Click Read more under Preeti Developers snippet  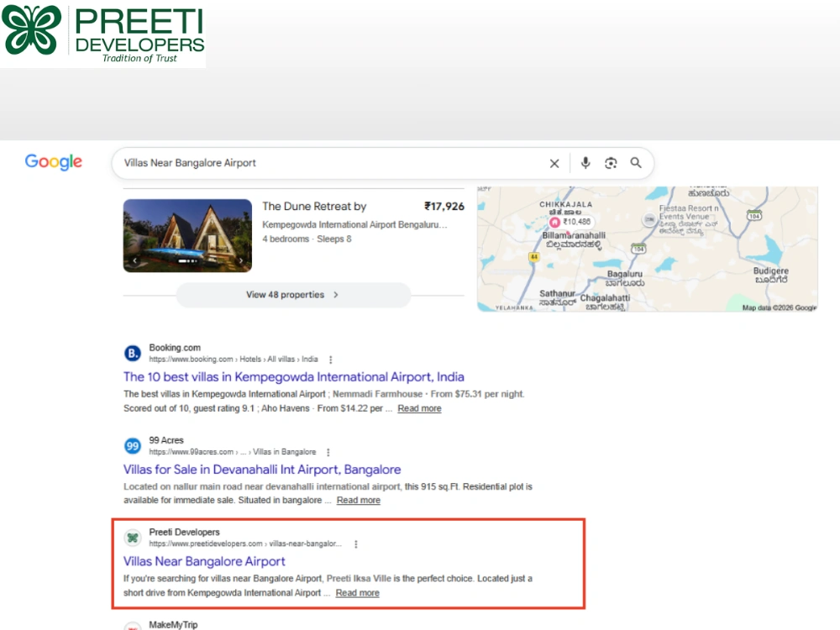click(357, 593)
